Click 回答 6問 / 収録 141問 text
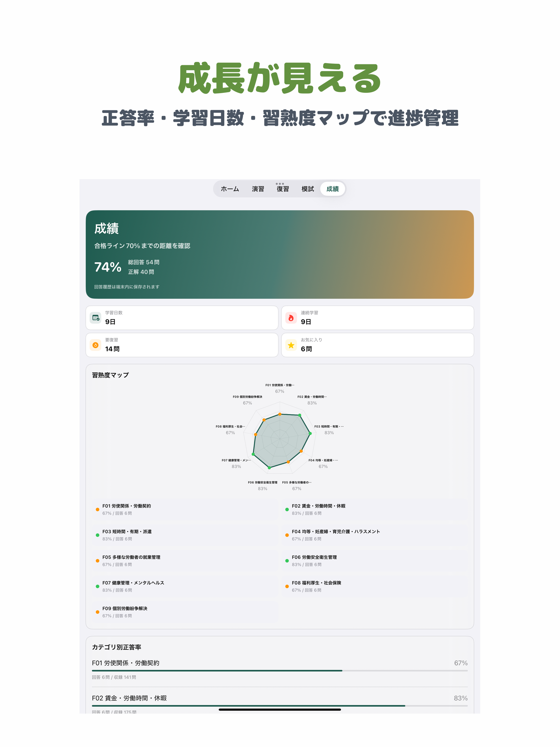This screenshot has height=747, width=560. point(114,677)
